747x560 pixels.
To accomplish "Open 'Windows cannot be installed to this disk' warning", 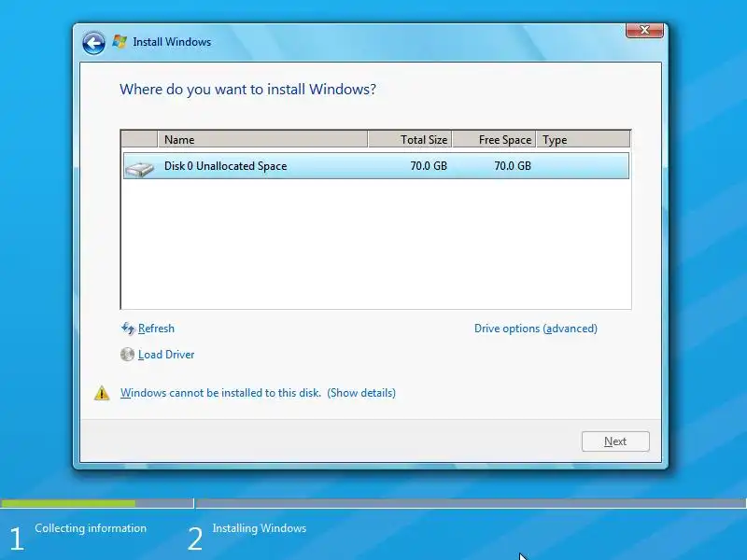I will click(220, 393).
